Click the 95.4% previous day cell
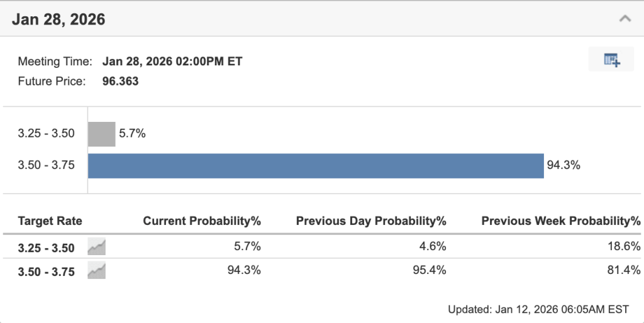Viewport: 644px width, 323px height. tap(432, 271)
